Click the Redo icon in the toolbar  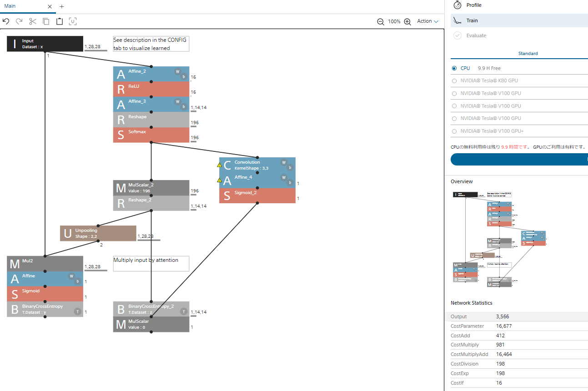point(19,21)
